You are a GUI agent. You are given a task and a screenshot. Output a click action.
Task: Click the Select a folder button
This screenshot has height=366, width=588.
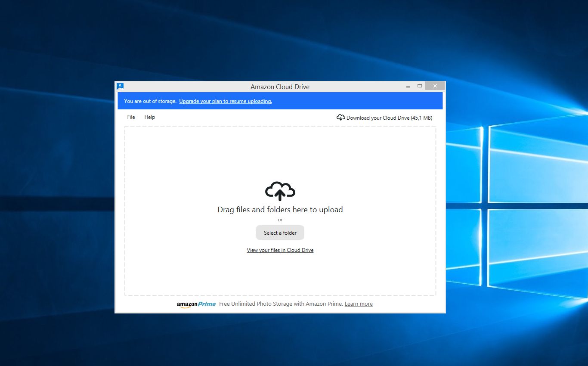pyautogui.click(x=280, y=233)
